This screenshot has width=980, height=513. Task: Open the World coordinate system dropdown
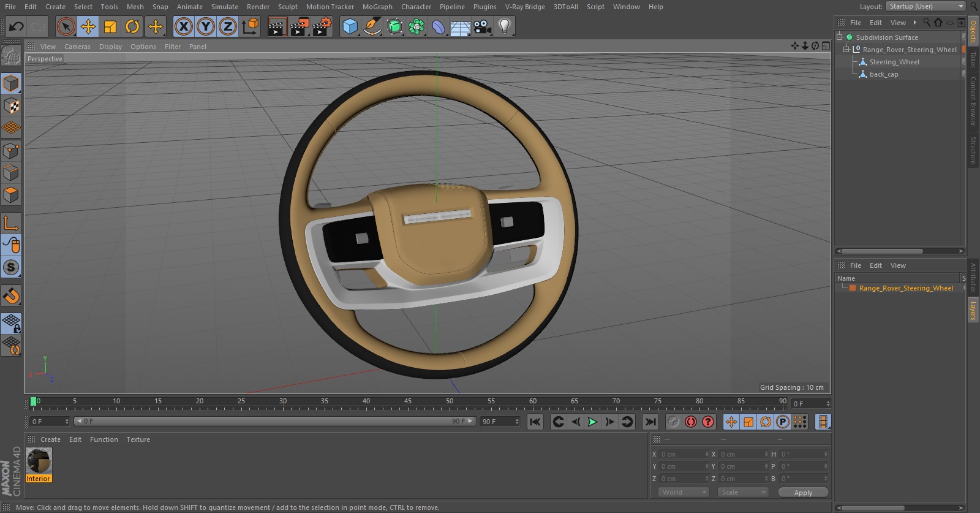point(684,492)
